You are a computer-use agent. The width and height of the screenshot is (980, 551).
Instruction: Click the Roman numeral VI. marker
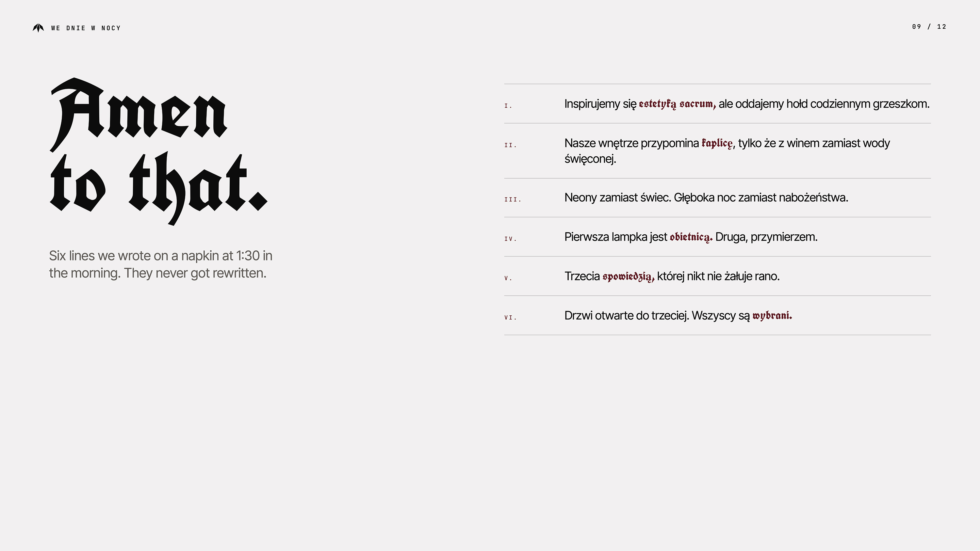coord(510,317)
